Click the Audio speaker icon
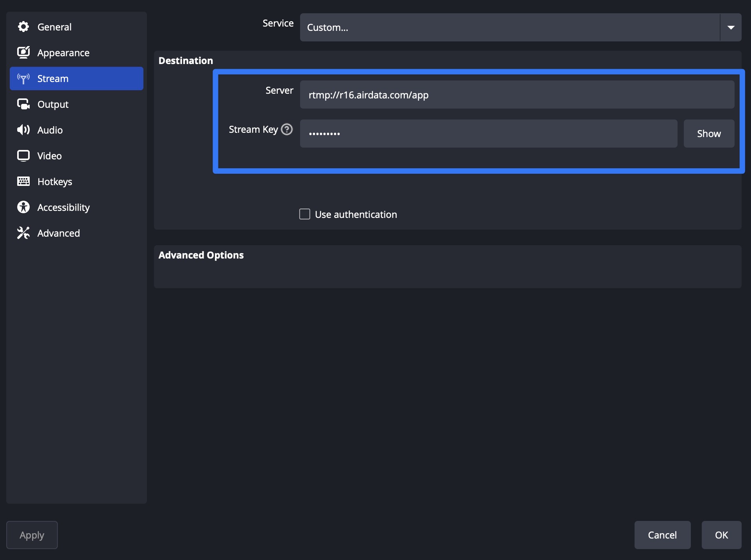Screen dimensions: 751x560 click(23, 130)
